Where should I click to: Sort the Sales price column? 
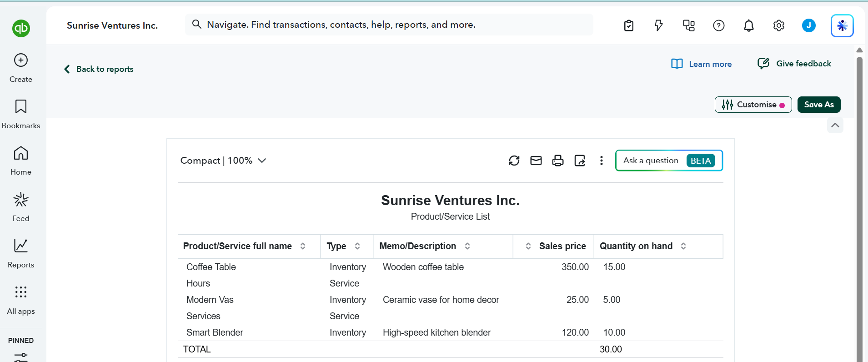pyautogui.click(x=528, y=246)
